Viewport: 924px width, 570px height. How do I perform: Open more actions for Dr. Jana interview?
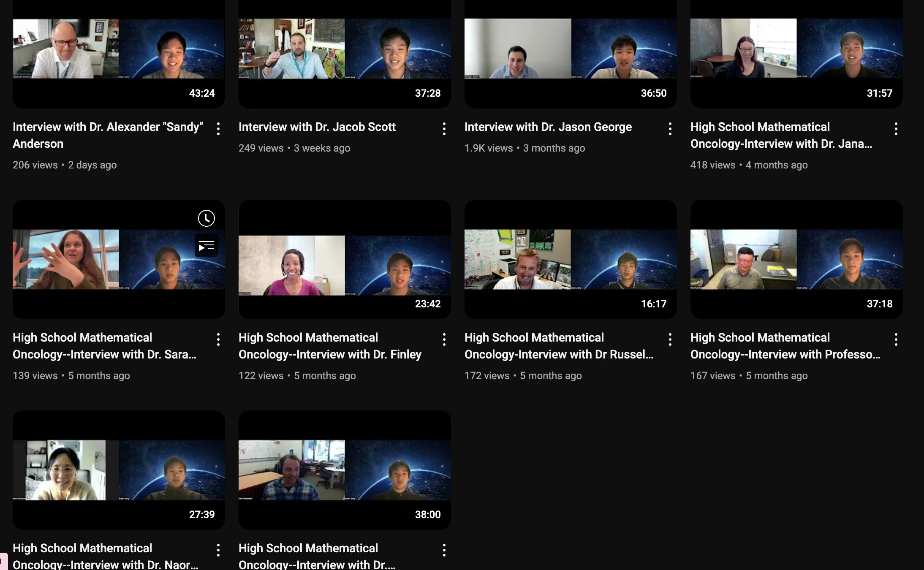pyautogui.click(x=896, y=129)
